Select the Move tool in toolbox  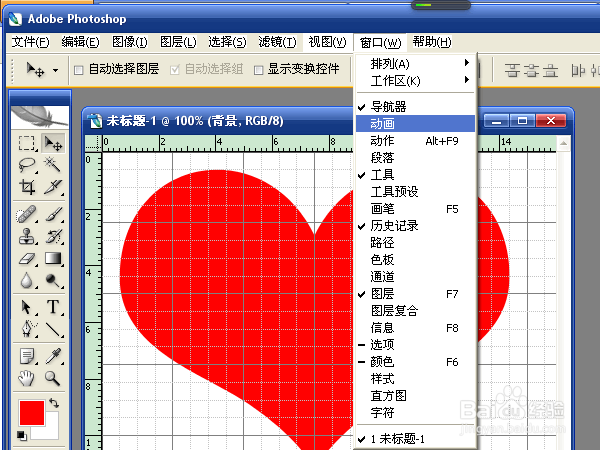pyautogui.click(x=53, y=143)
